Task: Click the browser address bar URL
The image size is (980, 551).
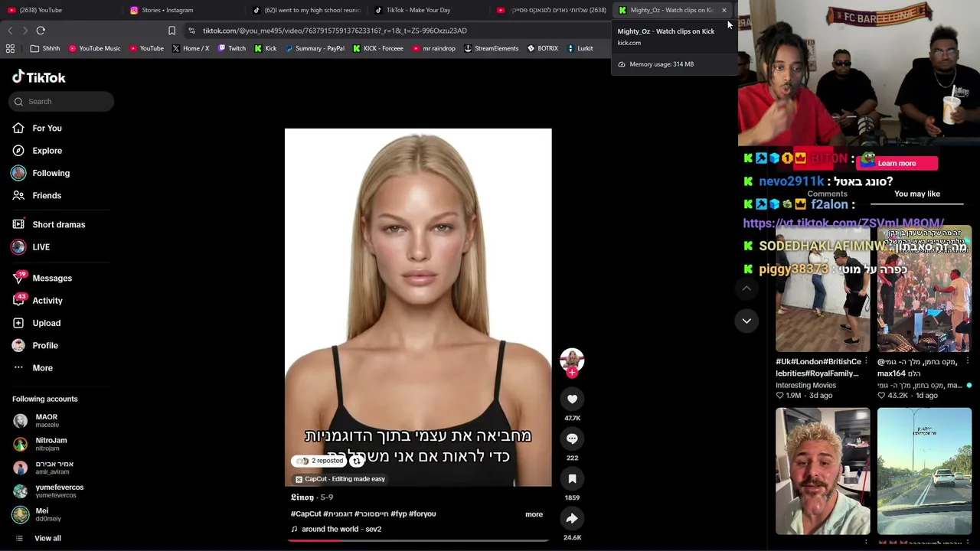Action: tap(335, 31)
